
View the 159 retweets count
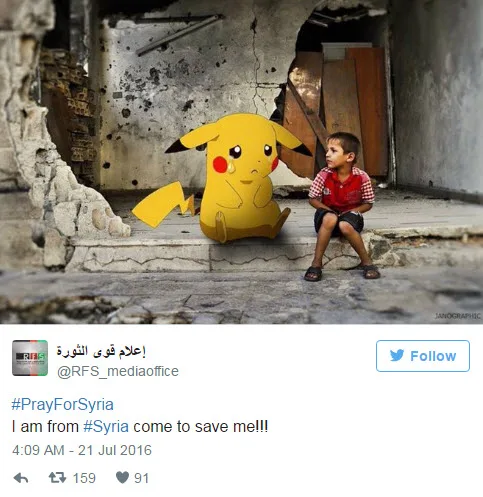[84, 478]
